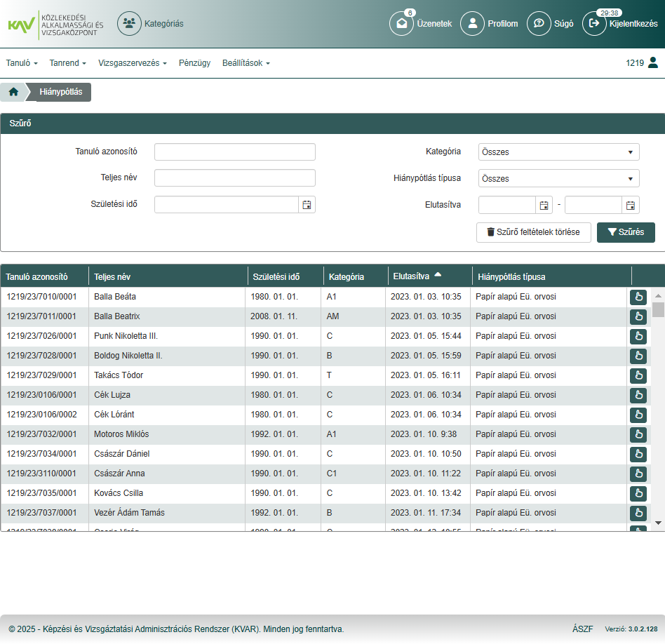The width and height of the screenshot is (665, 644).
Task: Expand the Hiánypótlás típusa dropdown
Action: point(558,178)
